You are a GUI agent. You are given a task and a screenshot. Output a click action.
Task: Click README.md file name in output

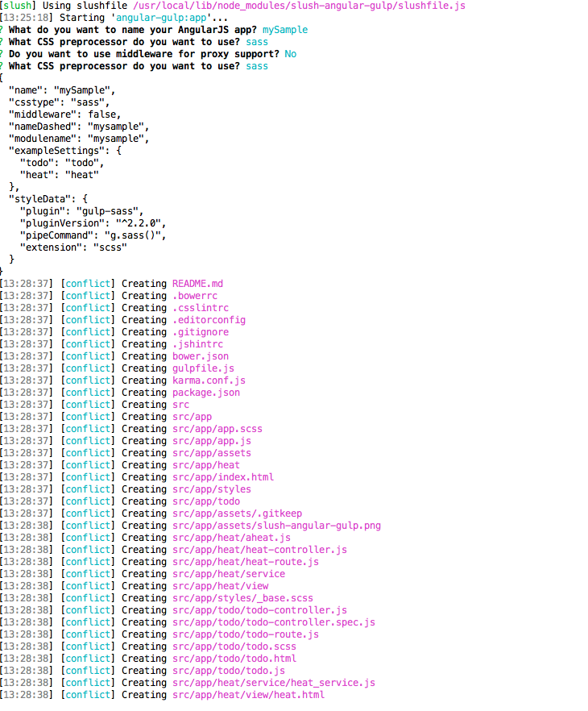point(197,284)
